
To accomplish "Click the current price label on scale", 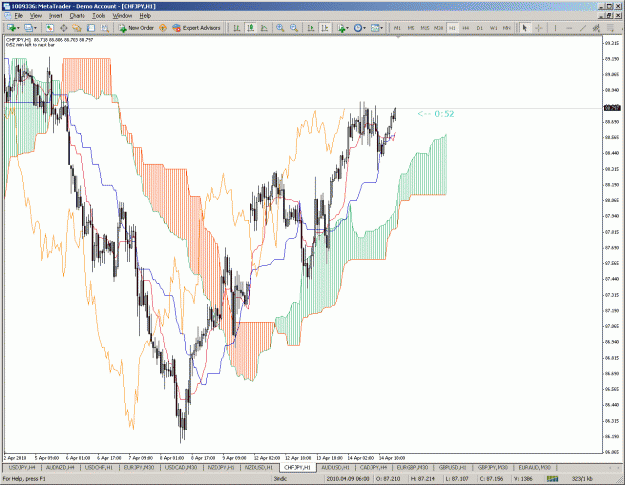I will coord(612,108).
